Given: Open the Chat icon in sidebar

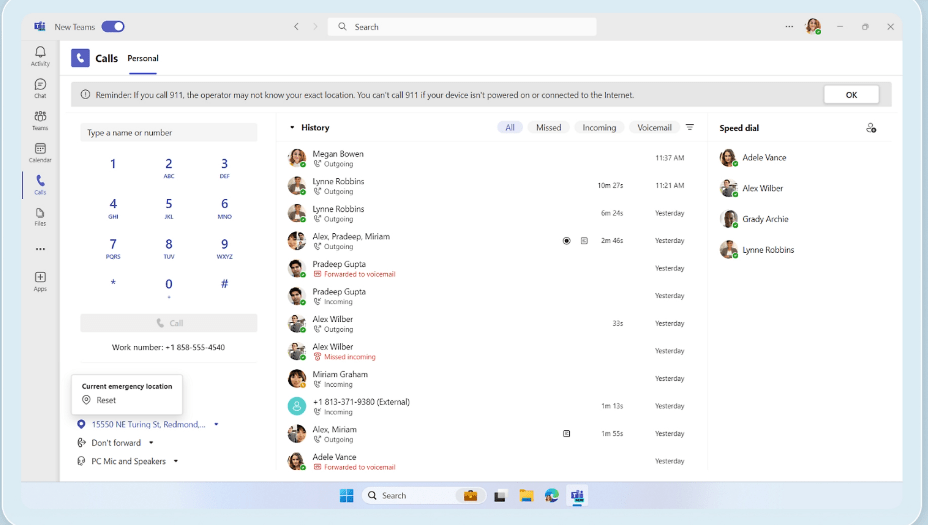Looking at the screenshot, I should coord(40,88).
